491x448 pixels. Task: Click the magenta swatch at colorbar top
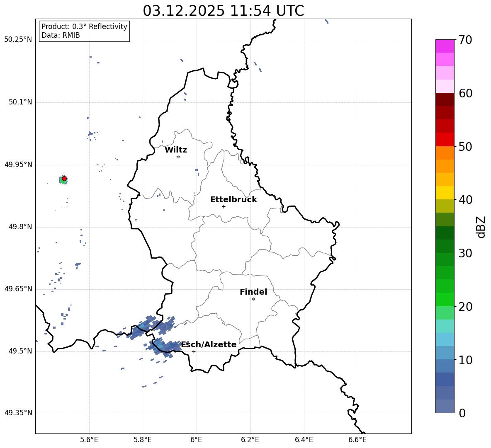point(445,46)
